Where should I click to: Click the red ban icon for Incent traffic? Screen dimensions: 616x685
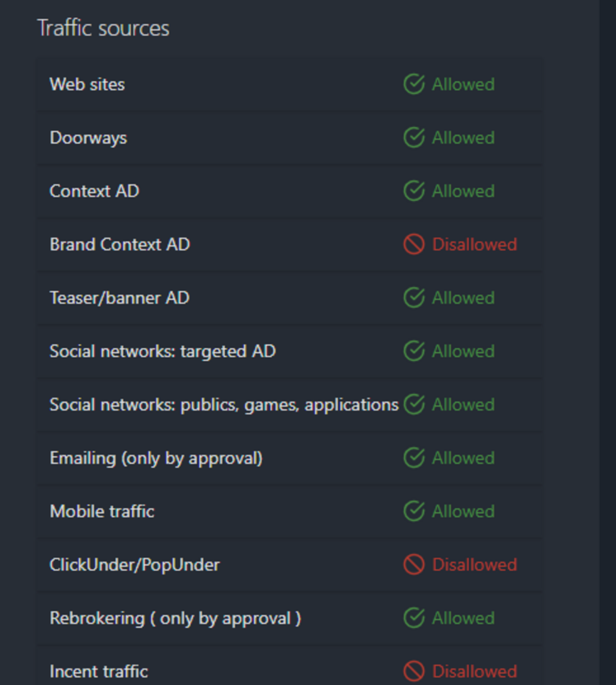414,671
